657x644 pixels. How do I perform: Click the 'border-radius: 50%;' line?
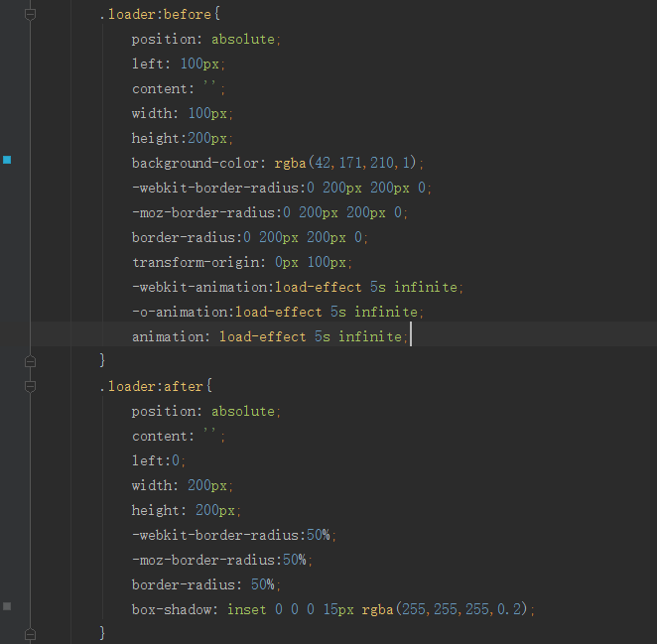point(206,584)
